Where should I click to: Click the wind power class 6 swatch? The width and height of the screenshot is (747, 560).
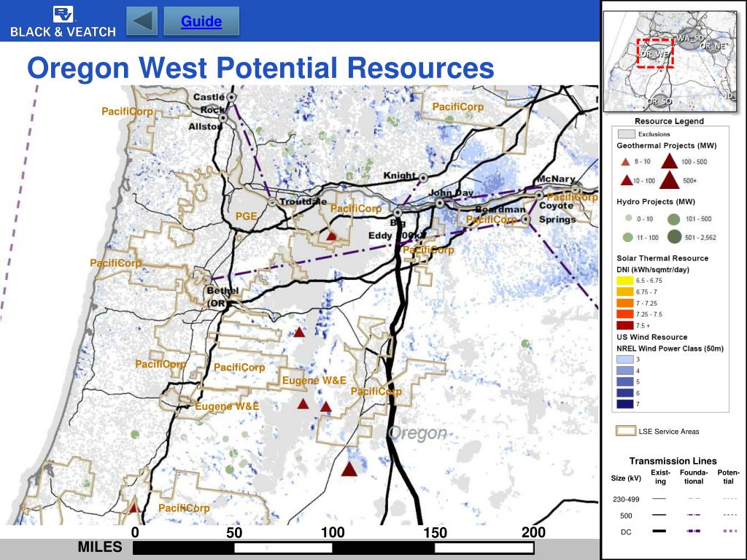point(625,393)
